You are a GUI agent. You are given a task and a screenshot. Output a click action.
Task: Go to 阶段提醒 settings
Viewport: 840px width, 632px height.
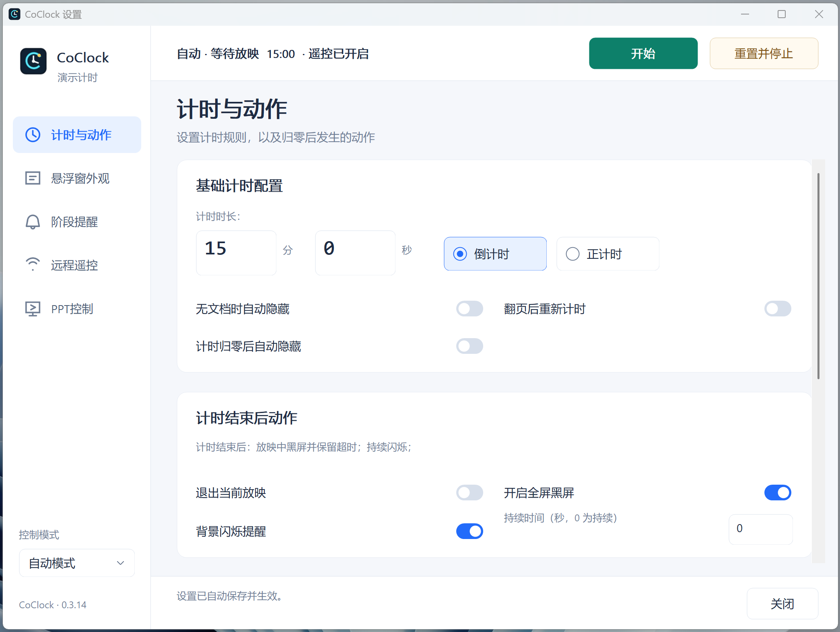pos(77,221)
